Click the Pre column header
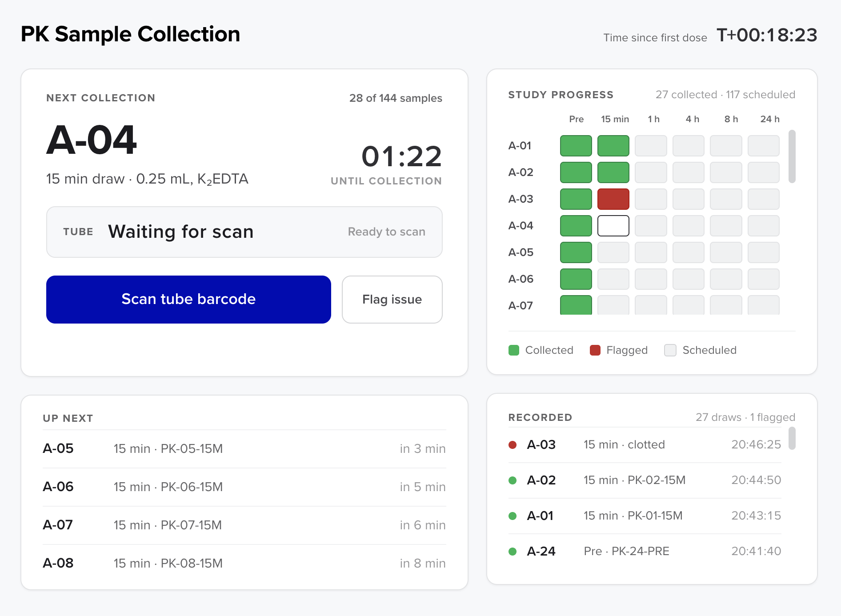 tap(576, 119)
